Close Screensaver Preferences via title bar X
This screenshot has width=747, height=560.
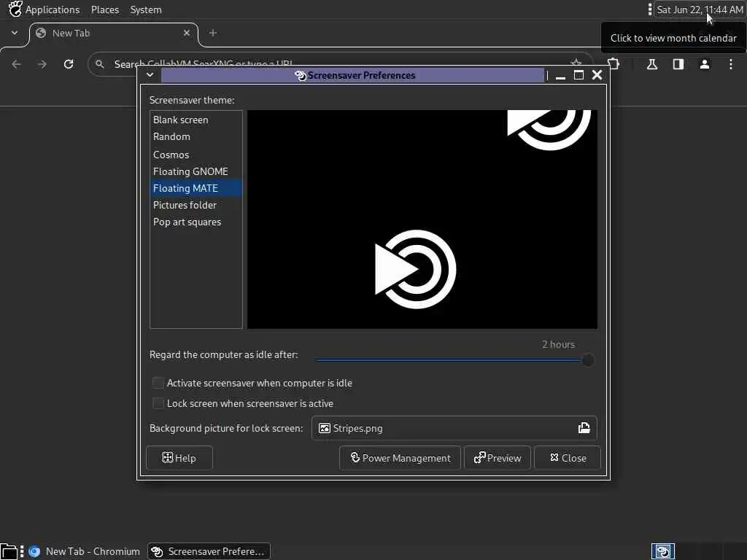[x=597, y=75]
